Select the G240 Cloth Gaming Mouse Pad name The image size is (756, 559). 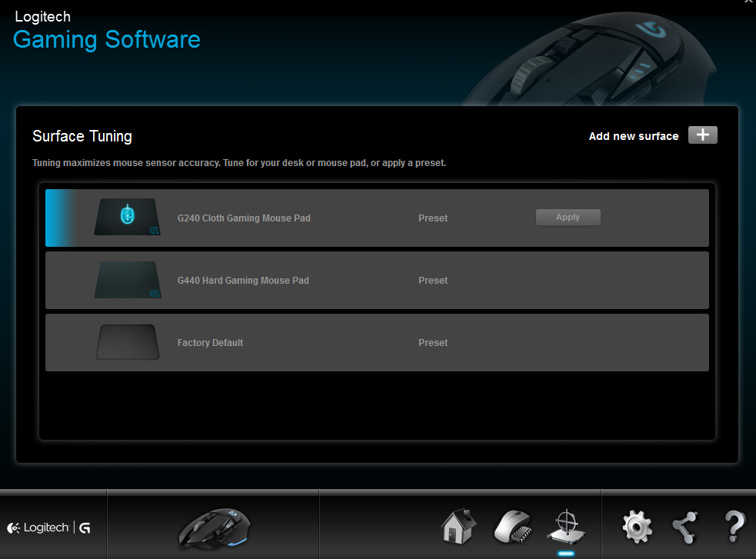click(244, 218)
